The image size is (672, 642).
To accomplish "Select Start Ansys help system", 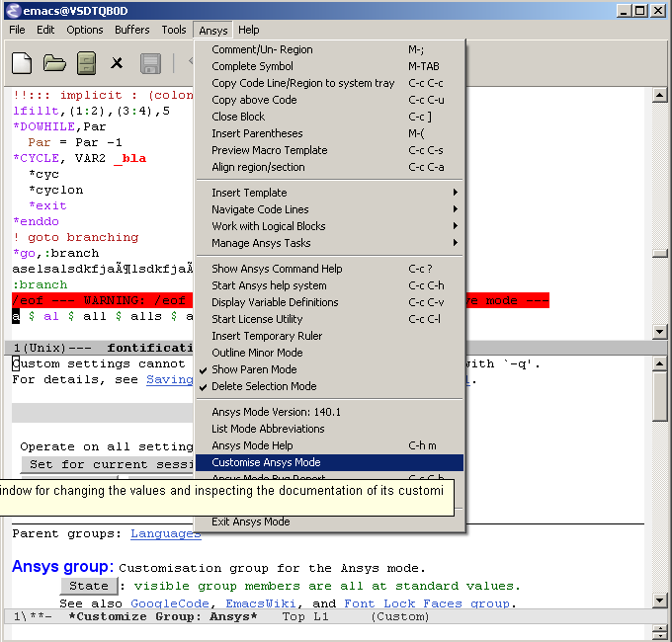I will click(329, 285).
